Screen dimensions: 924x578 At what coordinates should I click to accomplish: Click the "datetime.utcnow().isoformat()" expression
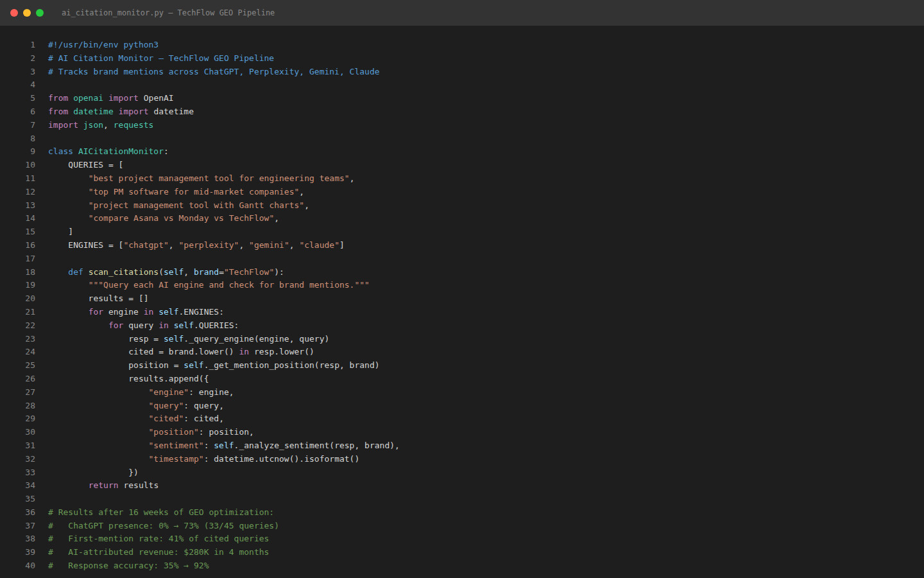coord(287,459)
